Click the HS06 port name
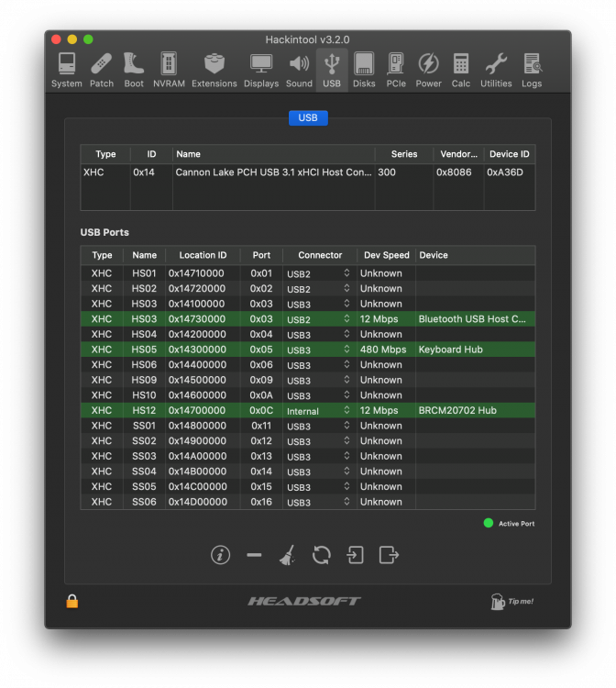 pos(144,364)
